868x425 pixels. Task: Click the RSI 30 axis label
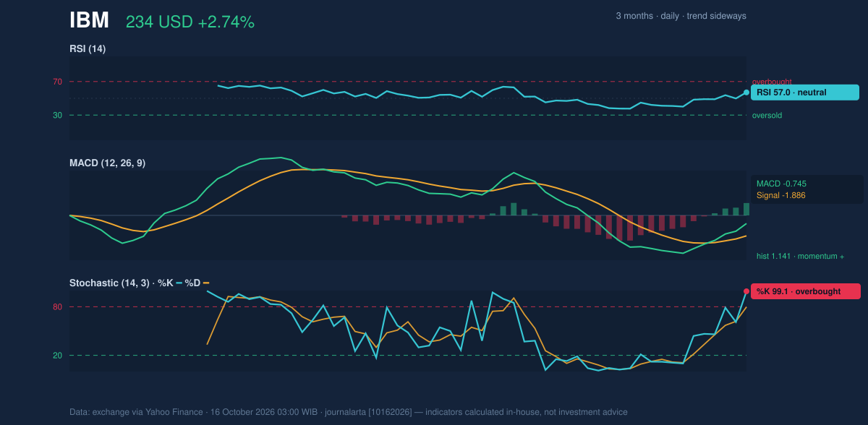(57, 115)
